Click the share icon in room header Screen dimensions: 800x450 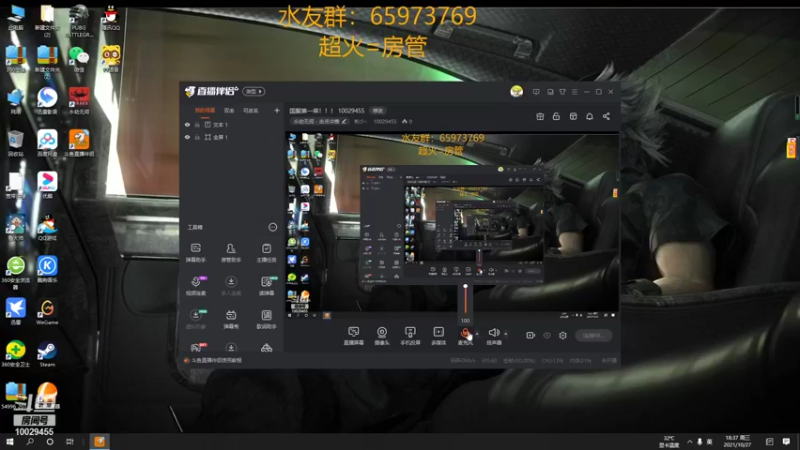pos(606,116)
